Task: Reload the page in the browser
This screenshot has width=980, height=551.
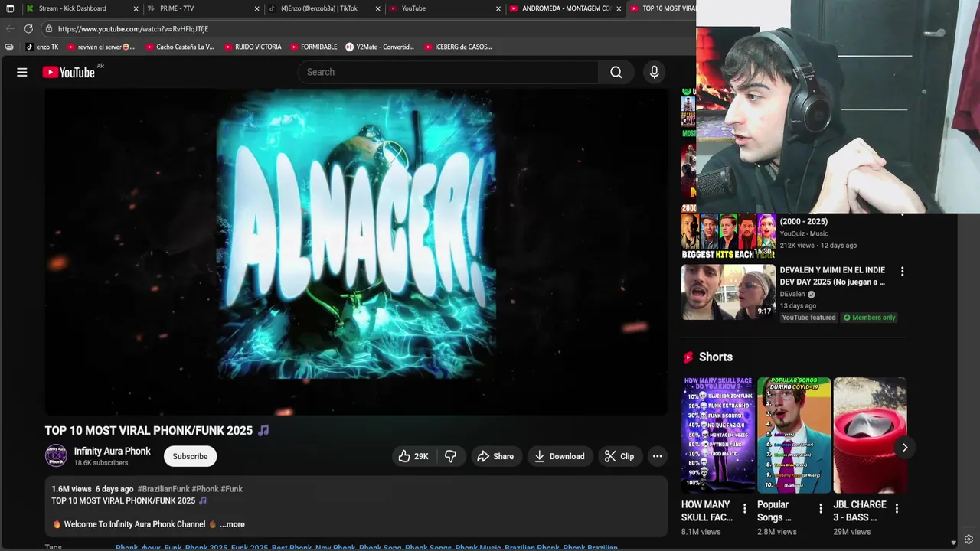Action: tap(28, 28)
